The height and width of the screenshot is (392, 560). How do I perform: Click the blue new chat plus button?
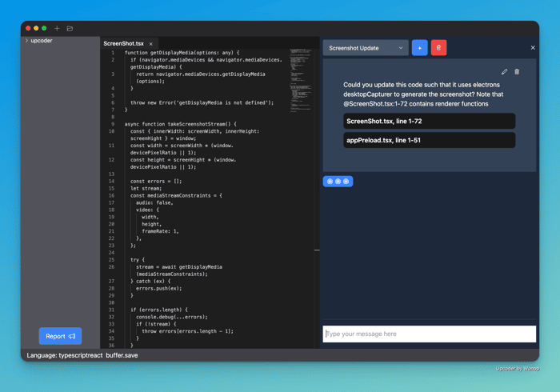420,48
